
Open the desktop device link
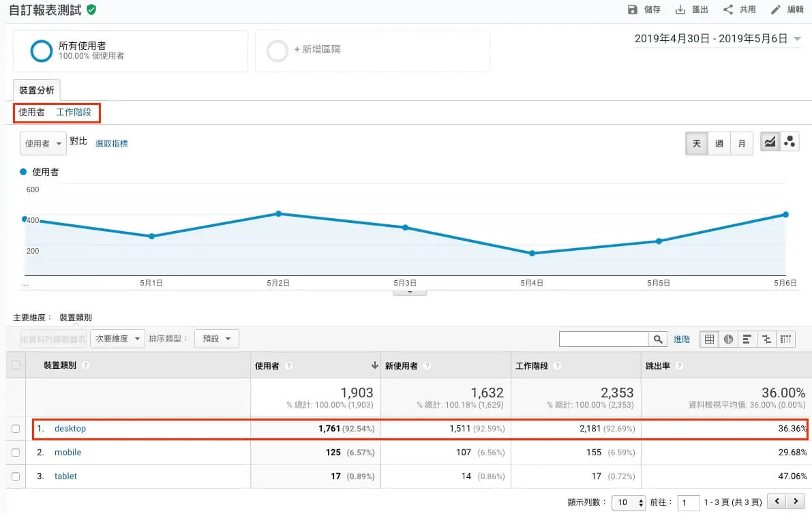coord(70,429)
